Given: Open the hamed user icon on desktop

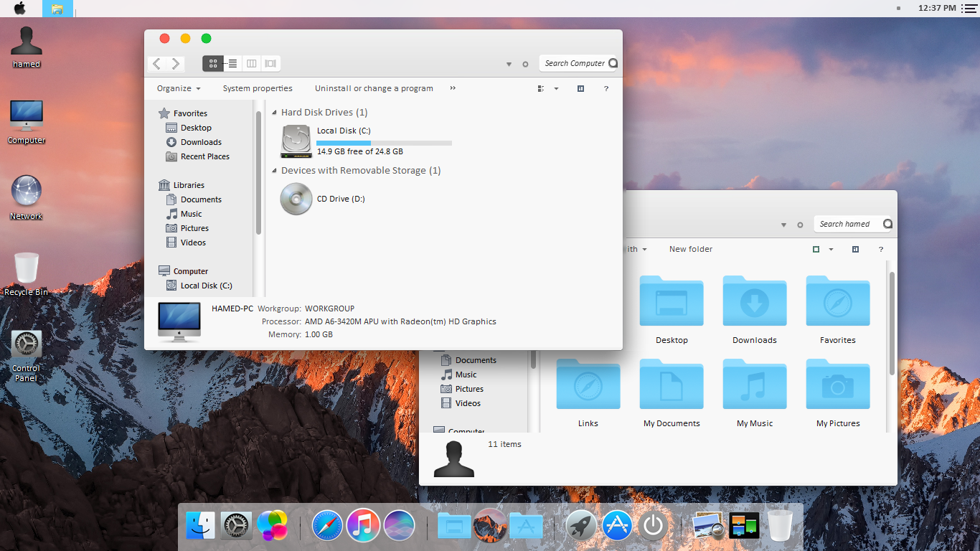Looking at the screenshot, I should (x=27, y=46).
